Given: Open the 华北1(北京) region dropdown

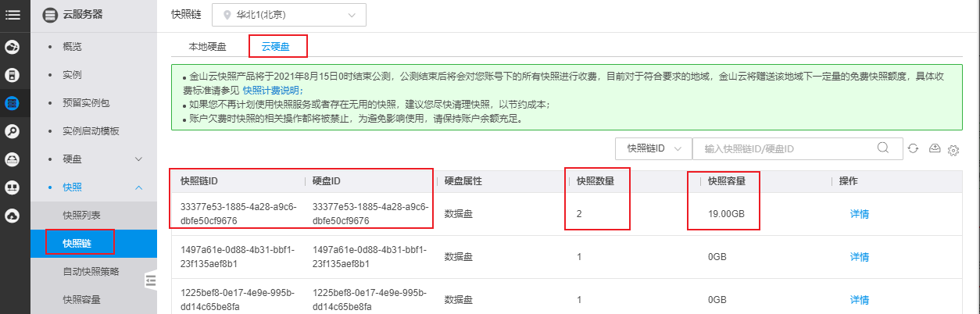Looking at the screenshot, I should [x=289, y=15].
